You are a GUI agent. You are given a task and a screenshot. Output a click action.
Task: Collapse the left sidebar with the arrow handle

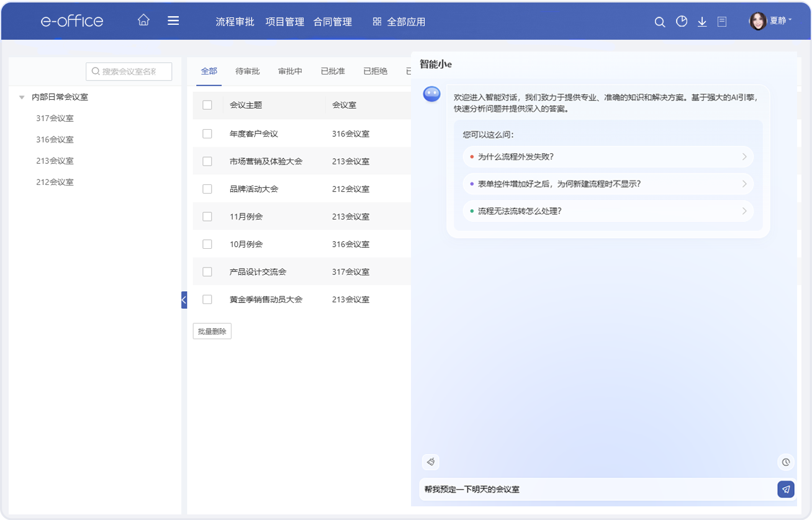[x=184, y=300]
